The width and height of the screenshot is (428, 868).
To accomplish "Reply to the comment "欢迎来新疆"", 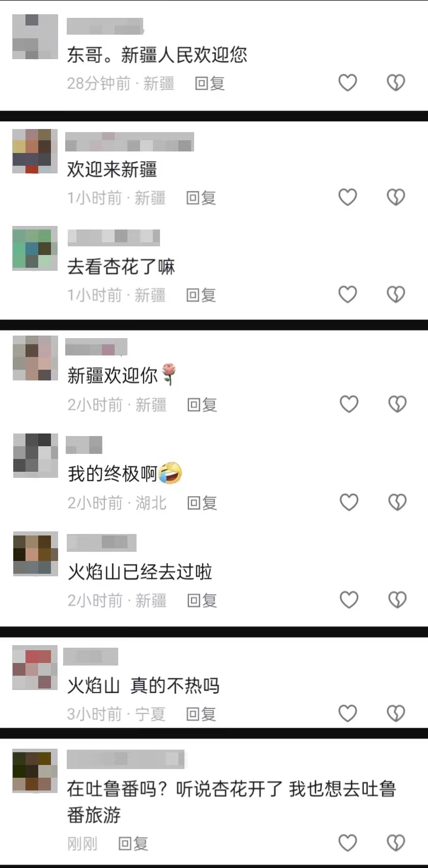I will click(201, 198).
